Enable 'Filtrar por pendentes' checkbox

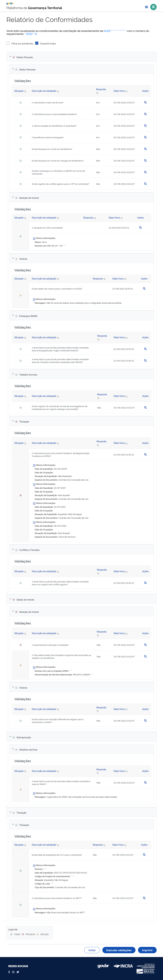coord(8,43)
